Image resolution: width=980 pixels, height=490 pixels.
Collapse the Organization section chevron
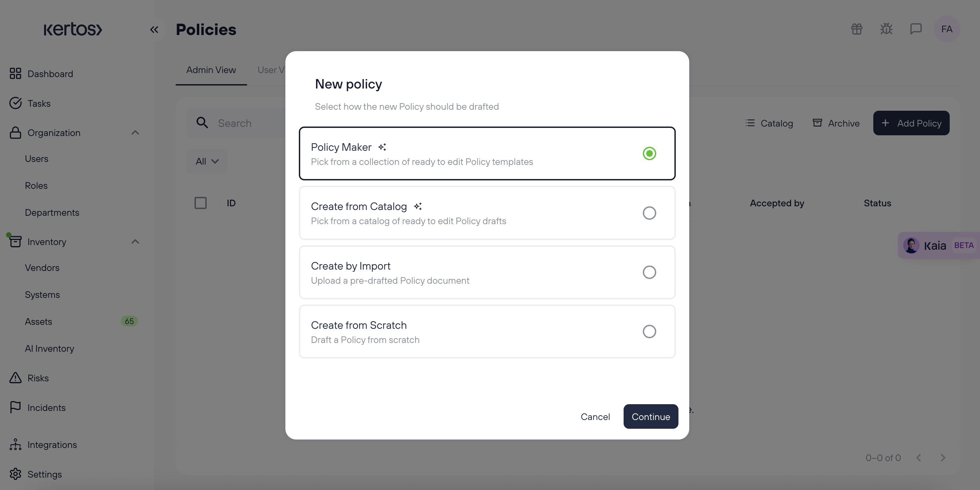(x=135, y=133)
